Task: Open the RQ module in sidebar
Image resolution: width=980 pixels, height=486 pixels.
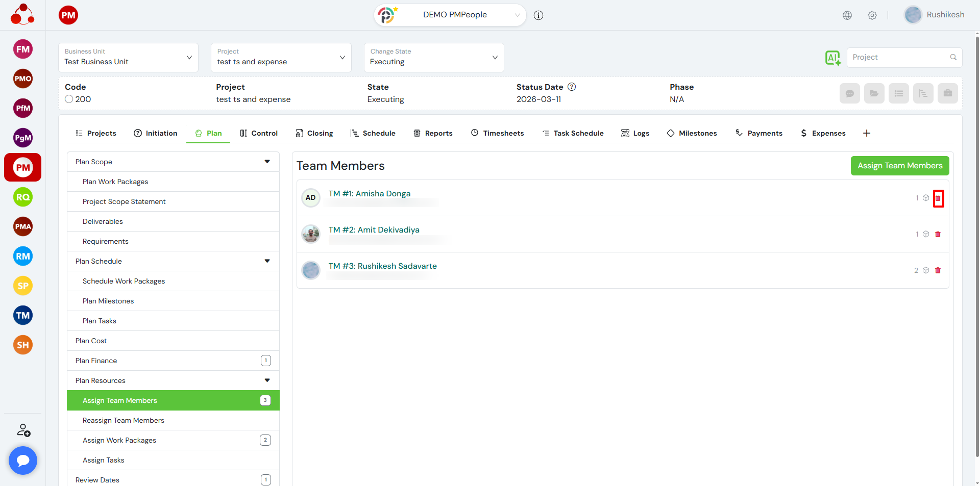Action: pyautogui.click(x=23, y=197)
